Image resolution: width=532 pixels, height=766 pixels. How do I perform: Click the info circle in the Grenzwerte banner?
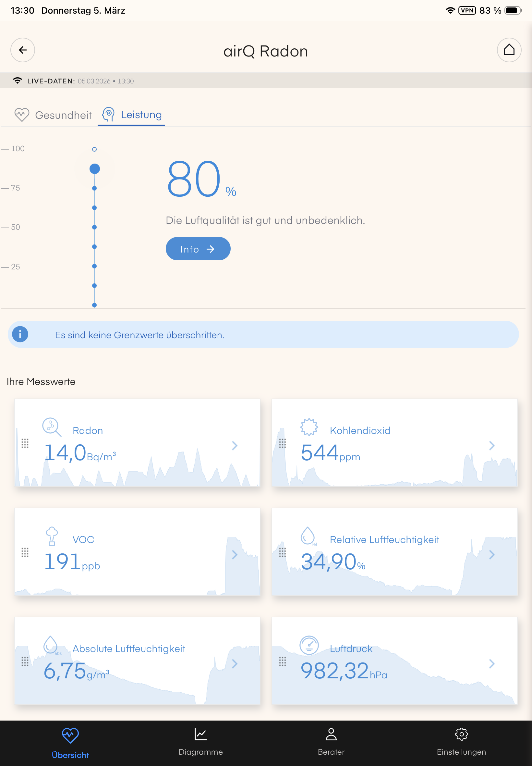(20, 334)
